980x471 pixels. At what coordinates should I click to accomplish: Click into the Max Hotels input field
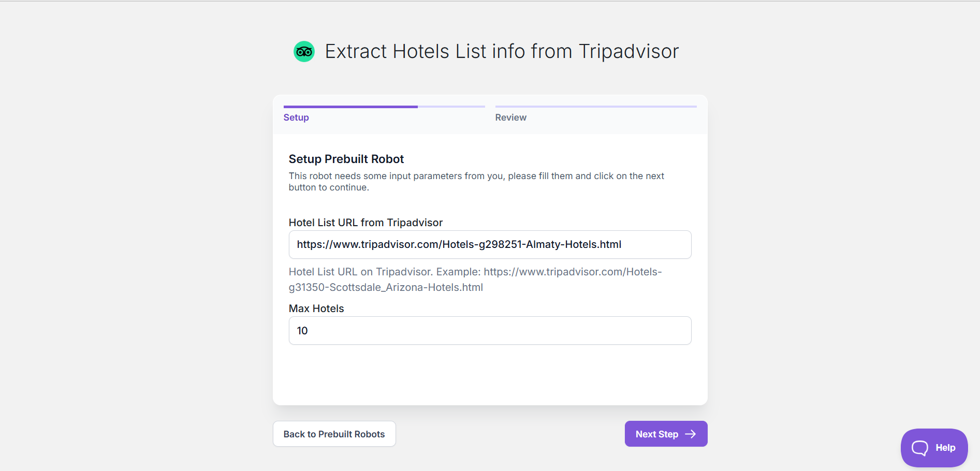pyautogui.click(x=489, y=331)
